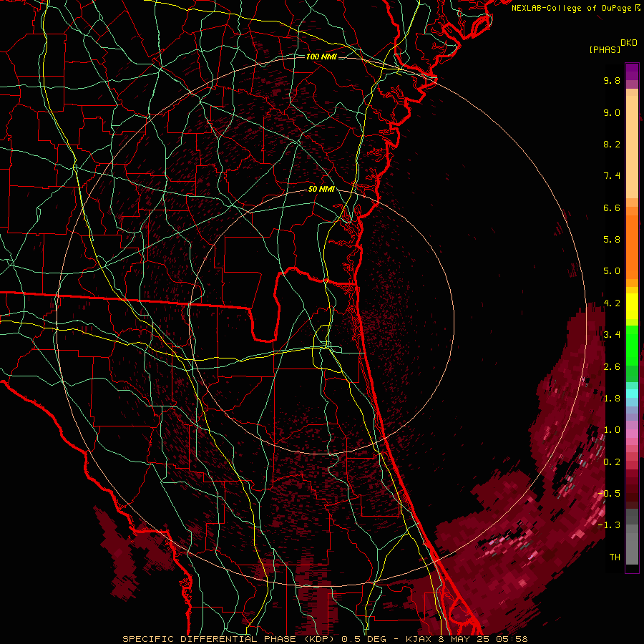644x644 pixels.
Task: Click the 5.0 value on color scale
Action: (612, 271)
